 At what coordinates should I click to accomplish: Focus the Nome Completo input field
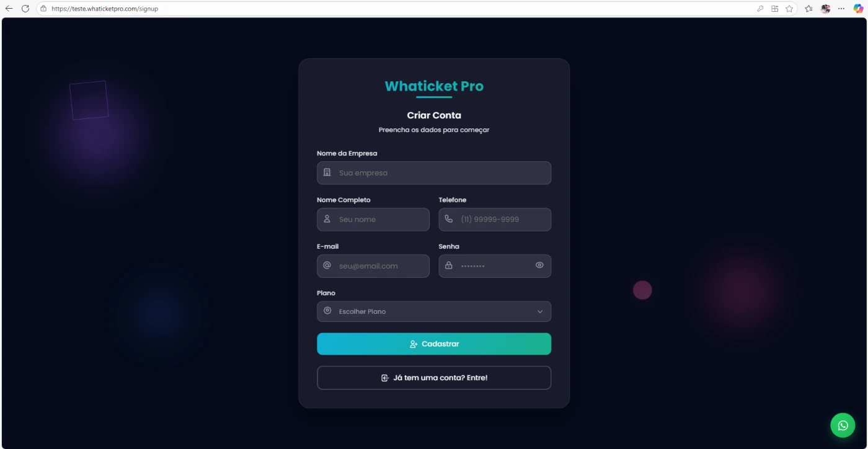point(373,220)
